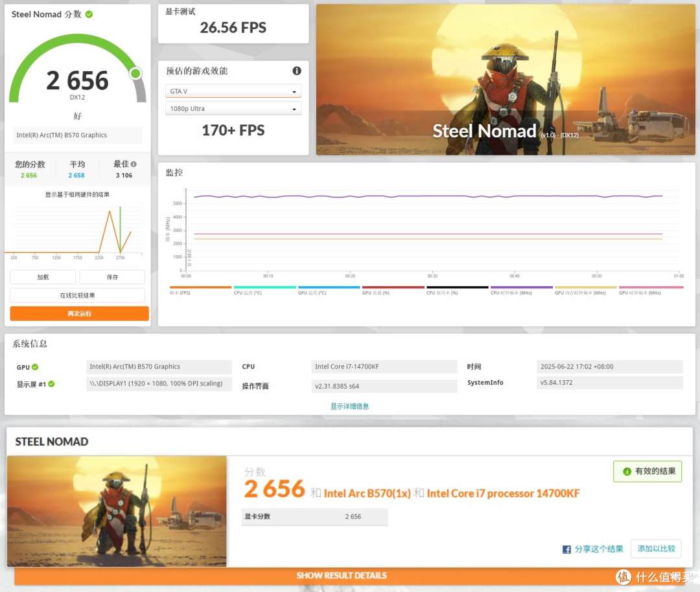Screen dimensions: 700x592
Task: Click the 添加以比较 button
Action: [656, 549]
